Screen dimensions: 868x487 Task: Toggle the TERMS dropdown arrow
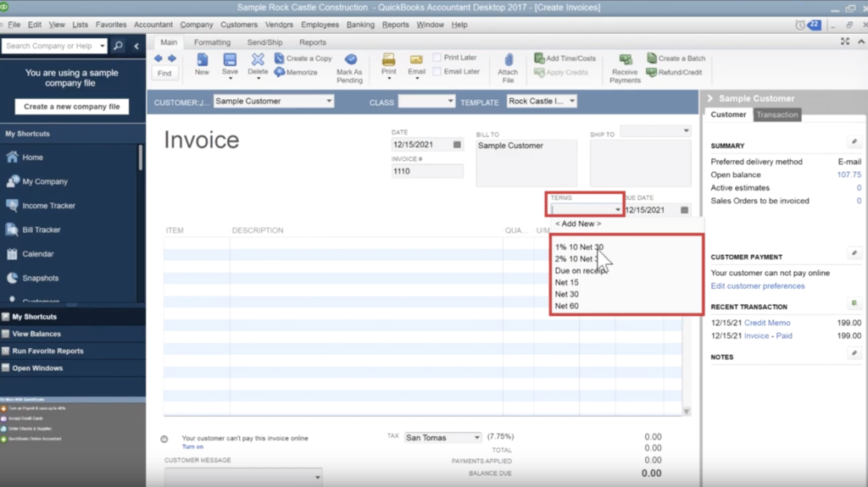point(617,210)
